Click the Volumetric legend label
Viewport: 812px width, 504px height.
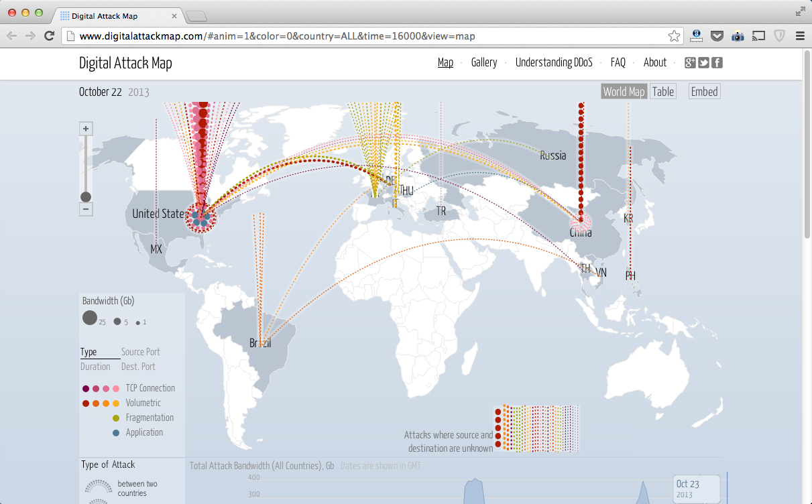[x=143, y=403]
